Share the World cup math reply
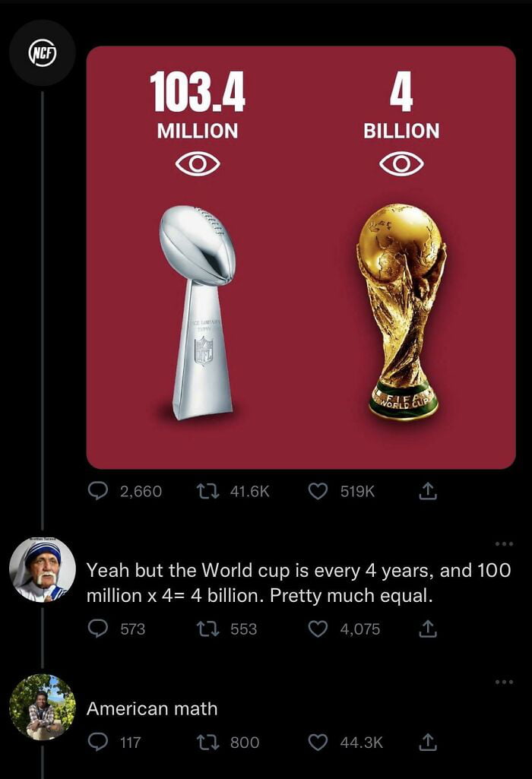 click(x=427, y=629)
